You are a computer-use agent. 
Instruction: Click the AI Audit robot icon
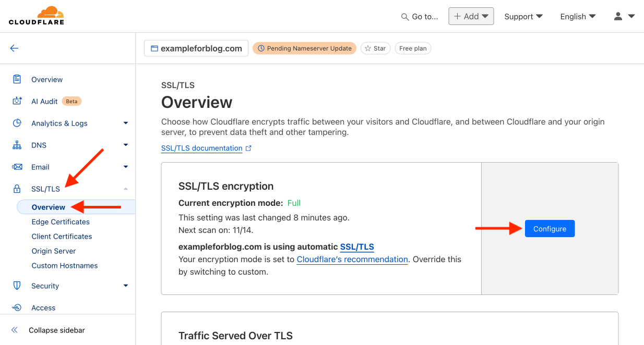pos(17,101)
